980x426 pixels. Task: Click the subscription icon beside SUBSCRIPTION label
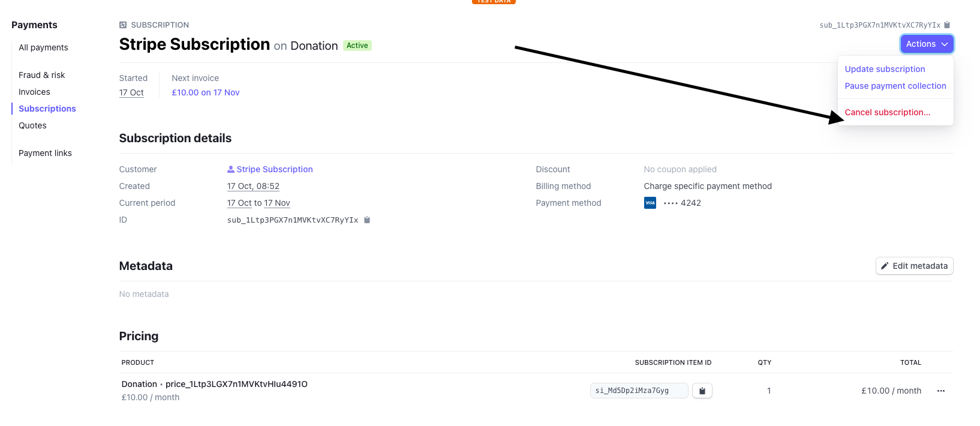[123, 25]
